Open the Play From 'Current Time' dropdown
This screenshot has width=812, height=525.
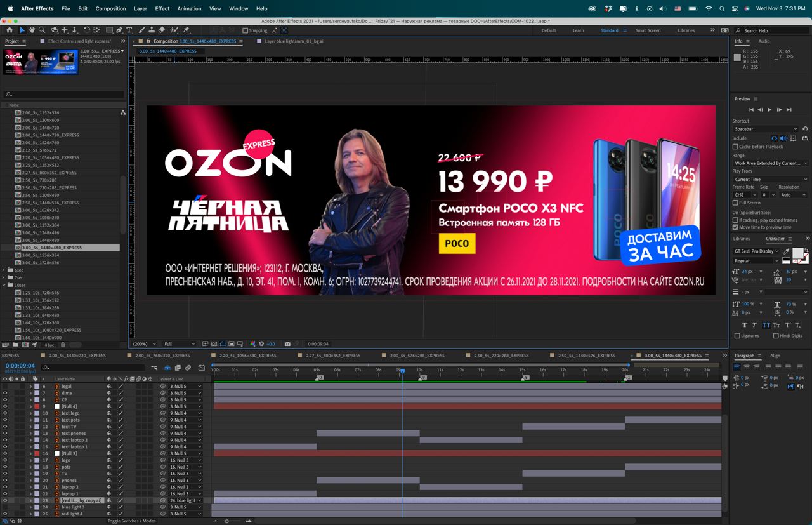[x=771, y=180]
